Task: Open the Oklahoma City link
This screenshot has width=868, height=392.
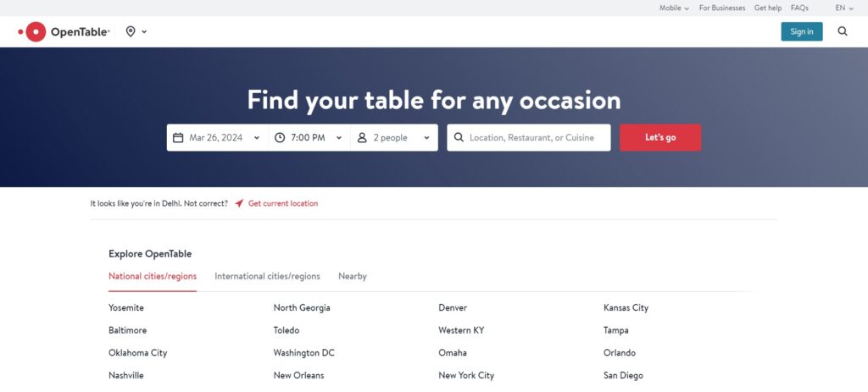Action: 138,353
